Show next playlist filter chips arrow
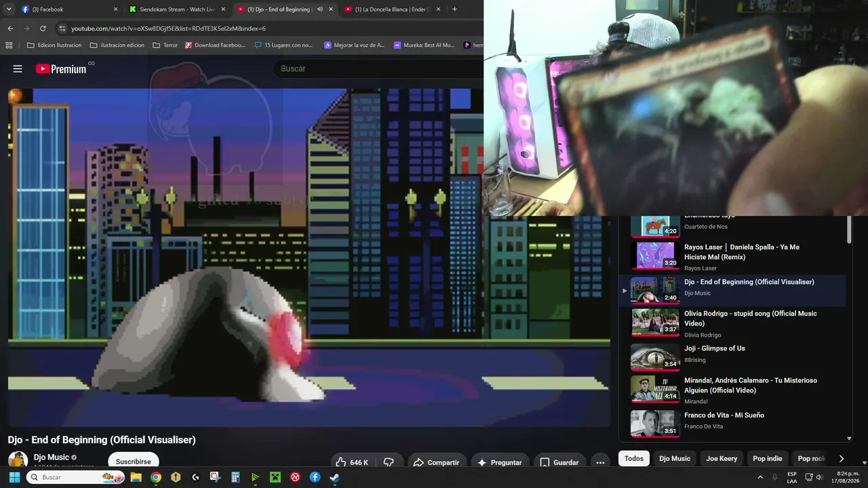 pos(842,459)
